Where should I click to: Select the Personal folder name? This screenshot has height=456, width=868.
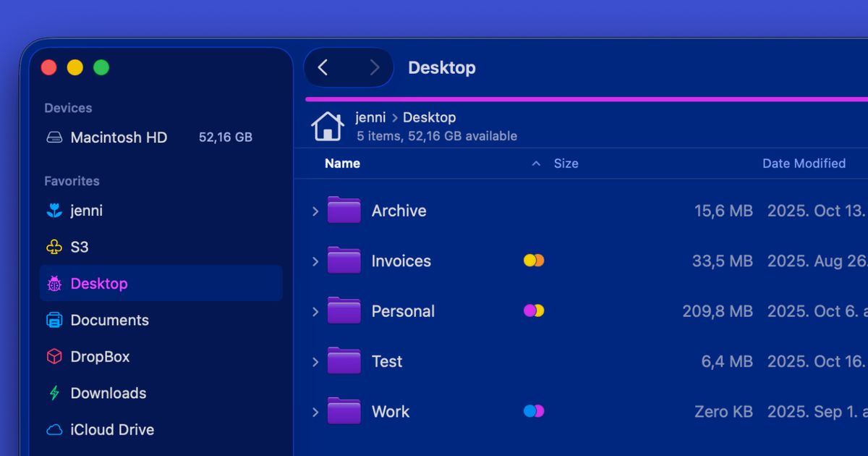coord(403,311)
